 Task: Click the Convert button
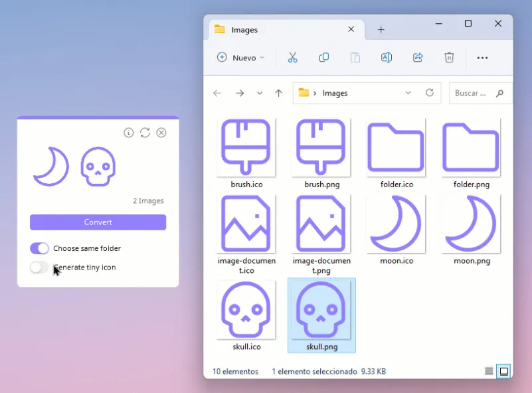[x=98, y=222]
